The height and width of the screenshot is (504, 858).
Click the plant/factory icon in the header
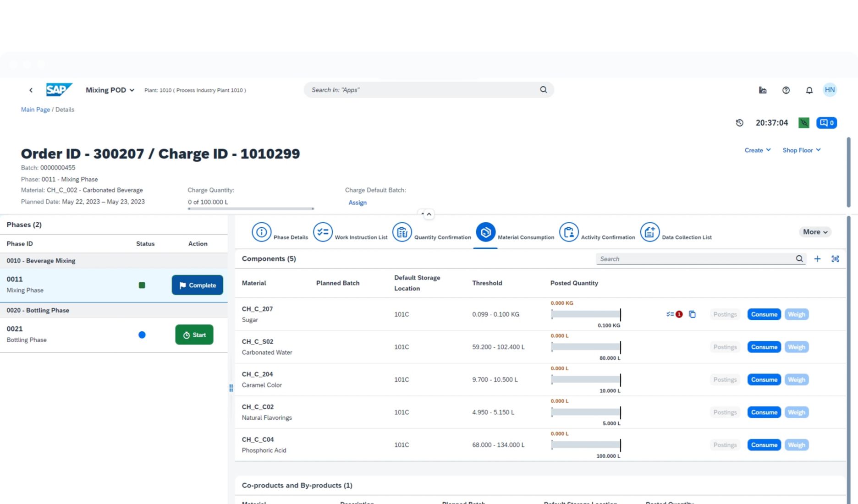pyautogui.click(x=763, y=90)
